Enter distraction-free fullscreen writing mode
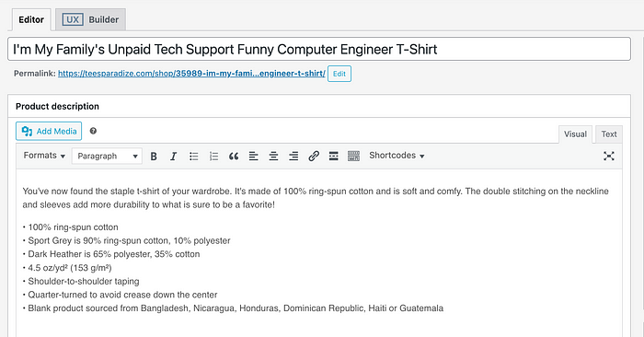 (609, 156)
